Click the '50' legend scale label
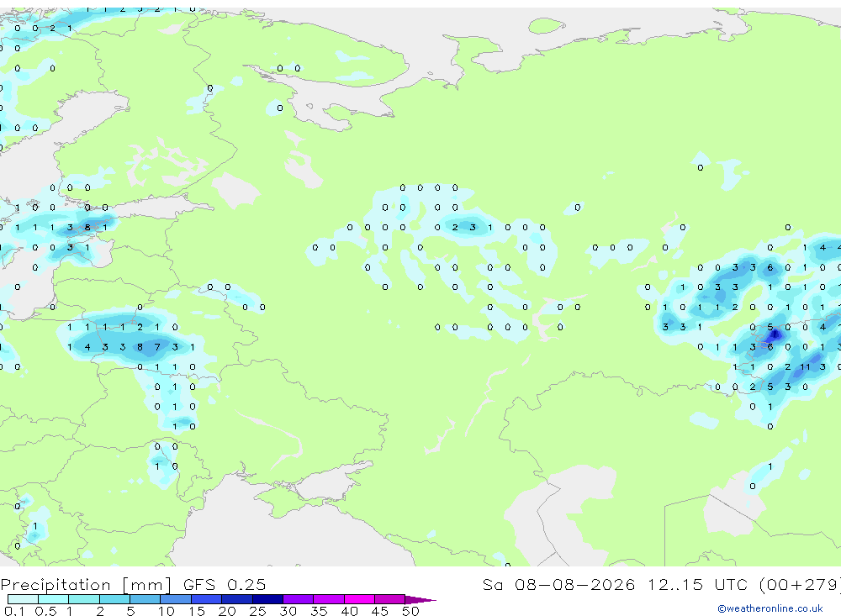This screenshot has width=841, height=616. [x=410, y=611]
